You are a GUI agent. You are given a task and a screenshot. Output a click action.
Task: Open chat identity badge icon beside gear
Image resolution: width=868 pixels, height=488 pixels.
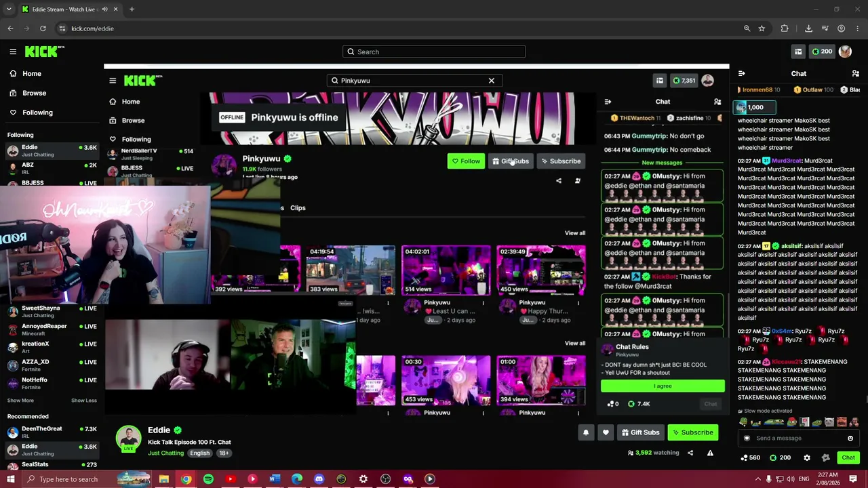click(x=825, y=457)
